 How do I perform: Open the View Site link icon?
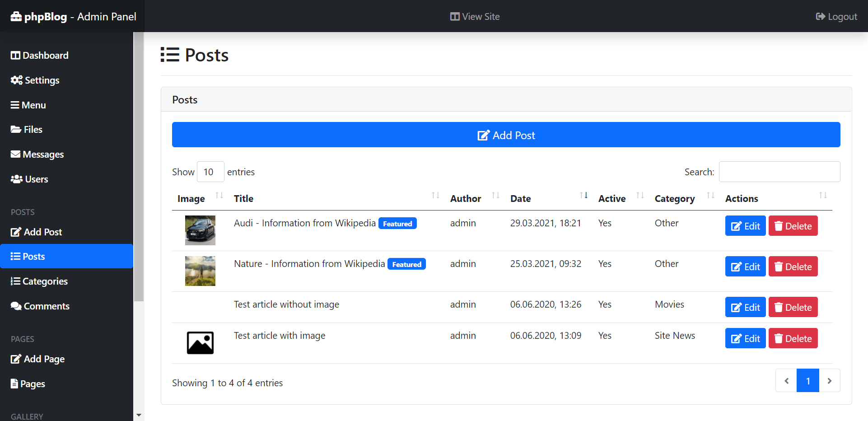tap(454, 17)
